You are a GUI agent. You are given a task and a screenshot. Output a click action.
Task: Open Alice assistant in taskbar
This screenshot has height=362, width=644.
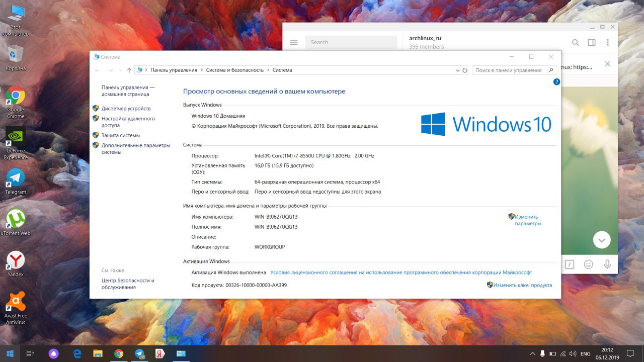coord(54,353)
